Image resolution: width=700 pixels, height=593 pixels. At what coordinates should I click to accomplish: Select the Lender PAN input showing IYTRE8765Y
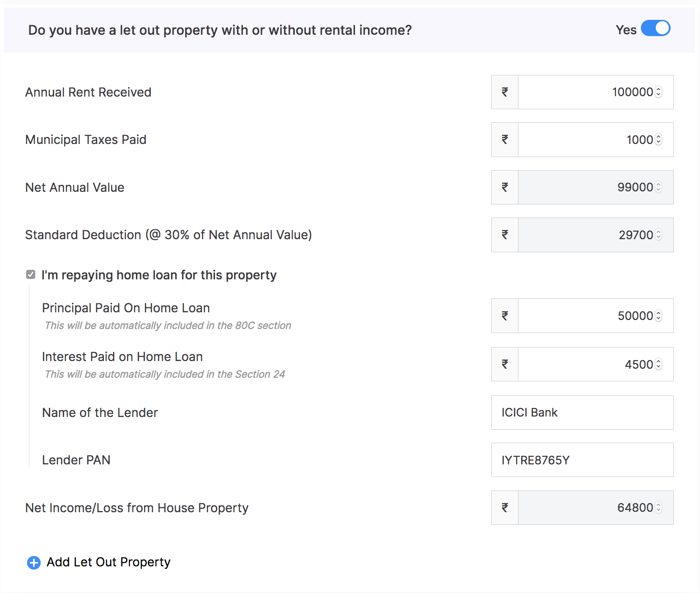point(582,460)
